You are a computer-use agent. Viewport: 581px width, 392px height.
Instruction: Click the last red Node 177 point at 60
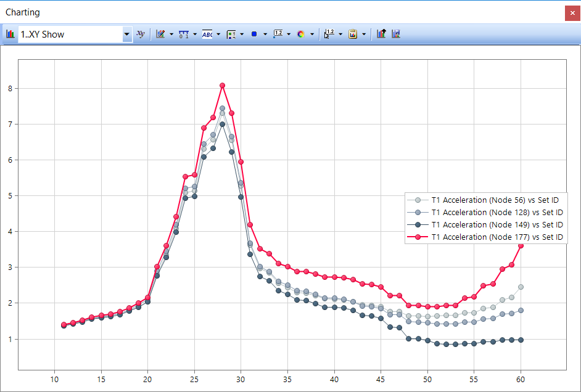[x=521, y=245]
